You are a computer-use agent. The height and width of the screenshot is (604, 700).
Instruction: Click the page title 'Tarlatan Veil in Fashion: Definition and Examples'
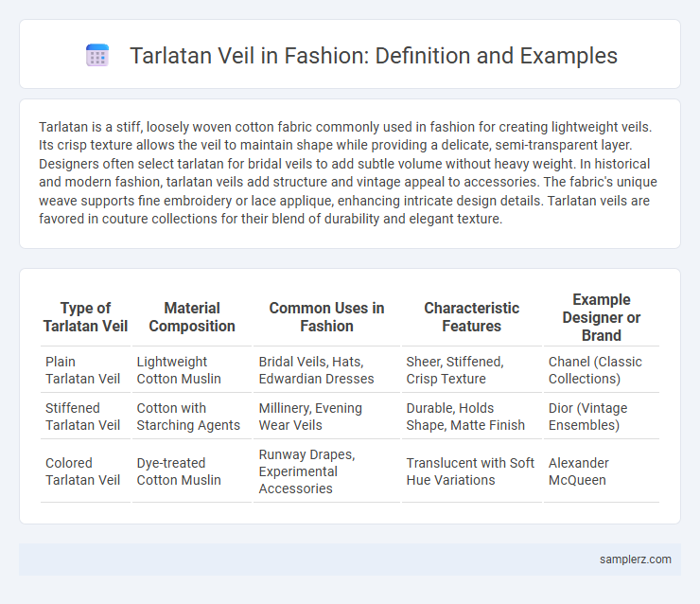click(x=374, y=56)
